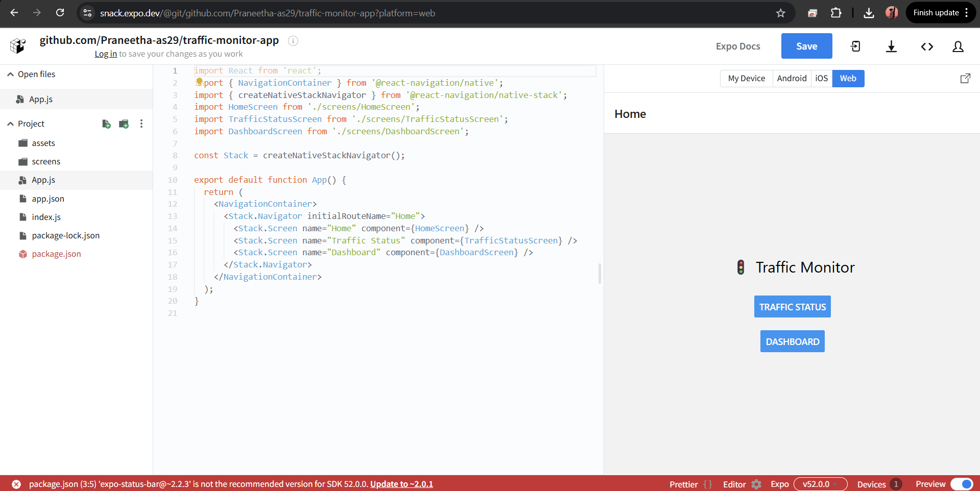Click the package.json red package icon
Screen dimensions: 980x491
23,254
